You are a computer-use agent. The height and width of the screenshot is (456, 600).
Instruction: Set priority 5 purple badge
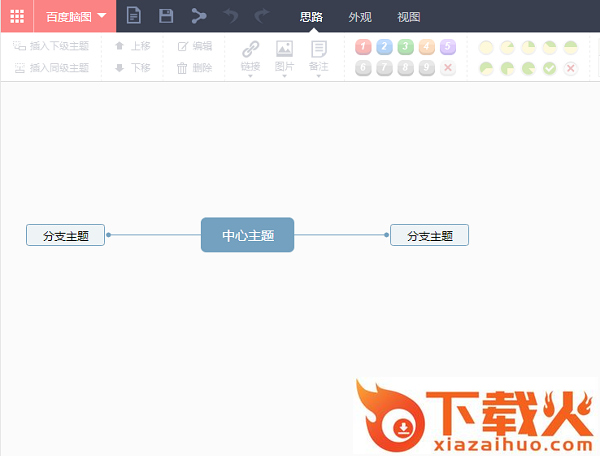point(448,47)
